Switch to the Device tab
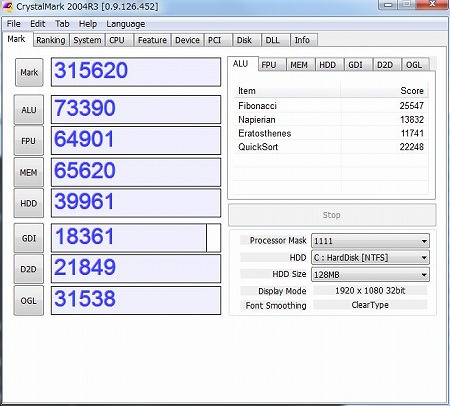 click(x=187, y=40)
